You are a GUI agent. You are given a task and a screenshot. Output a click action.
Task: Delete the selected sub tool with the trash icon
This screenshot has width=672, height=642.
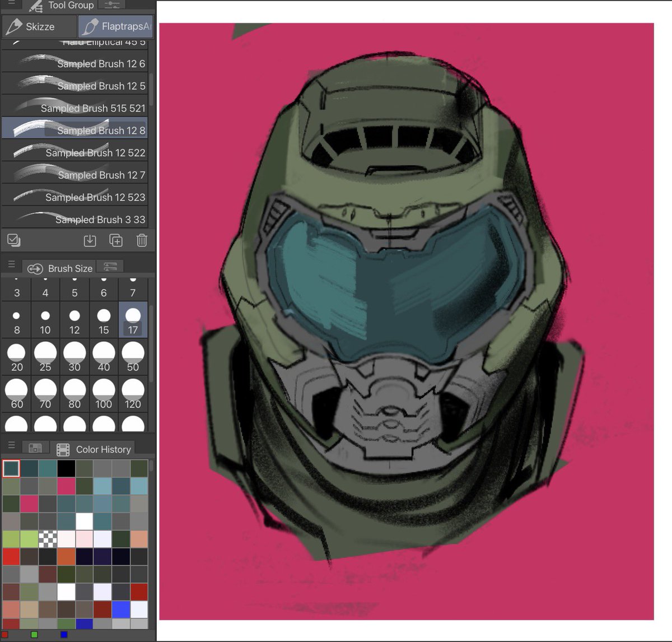coord(142,240)
